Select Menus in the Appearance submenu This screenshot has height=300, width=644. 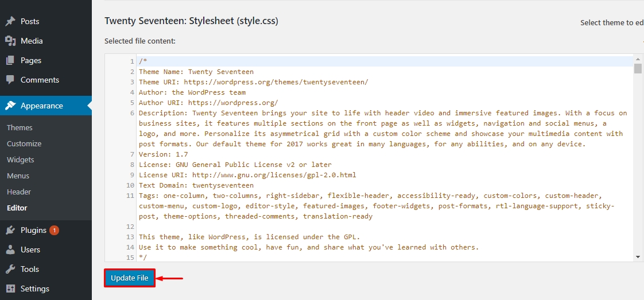click(x=18, y=176)
